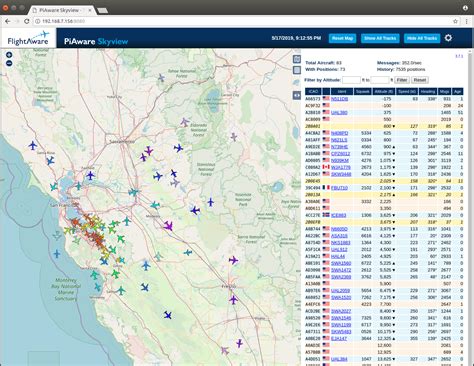Open the SKW5483 flight link
The height and width of the screenshot is (366, 474).
pos(341,331)
